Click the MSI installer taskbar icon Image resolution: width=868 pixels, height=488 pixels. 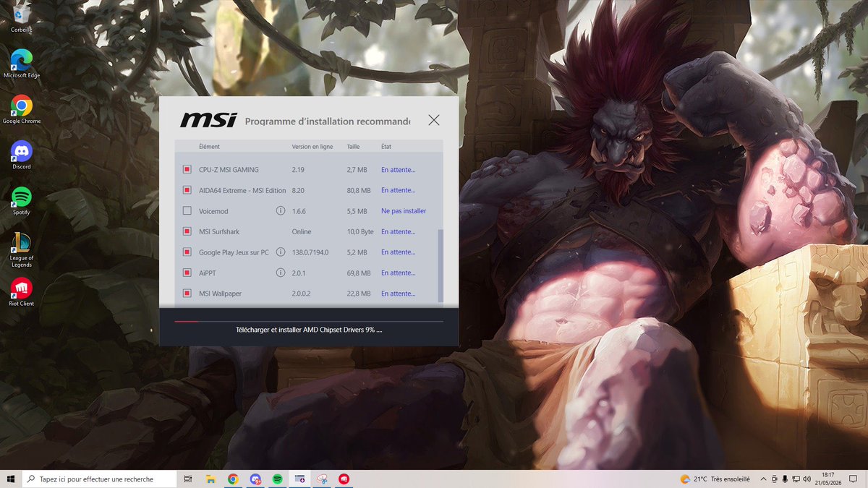click(299, 479)
